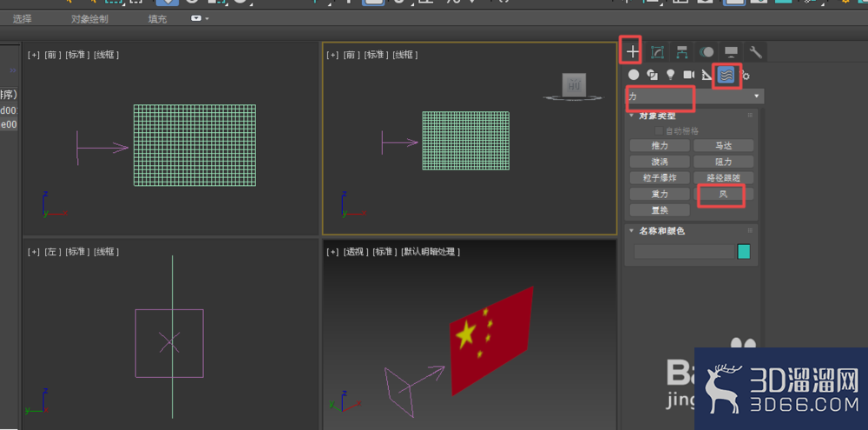
Task: Open the Display tab in command panel
Action: [731, 52]
